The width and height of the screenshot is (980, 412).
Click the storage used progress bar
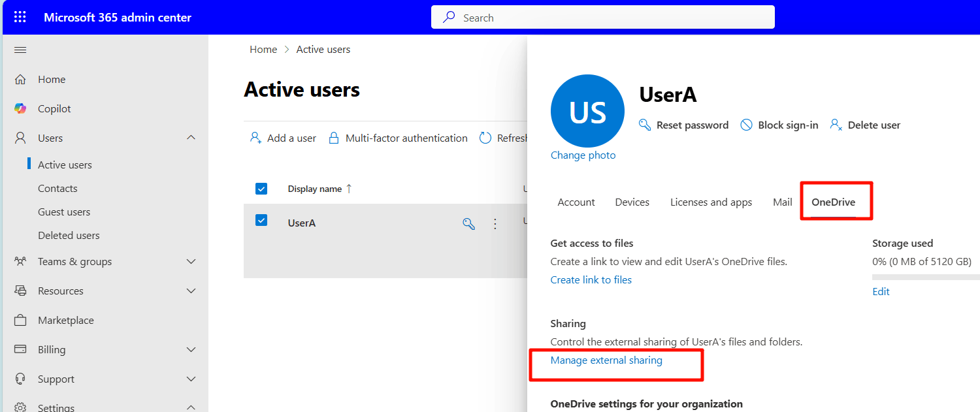(x=926, y=277)
